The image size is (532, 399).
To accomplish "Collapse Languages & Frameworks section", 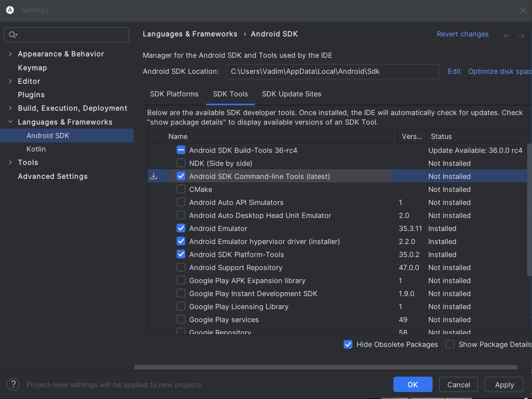I will pyautogui.click(x=10, y=122).
